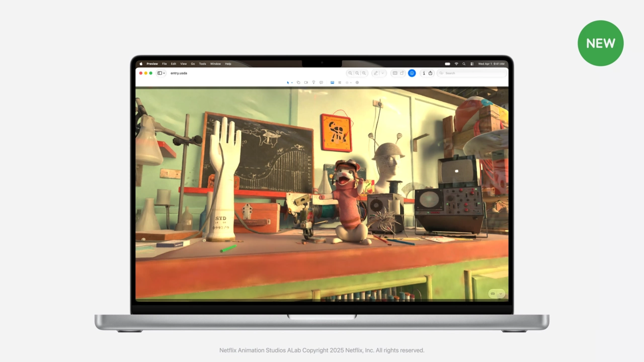Click the yellow minimize window button
The width and height of the screenshot is (644, 362).
146,73
